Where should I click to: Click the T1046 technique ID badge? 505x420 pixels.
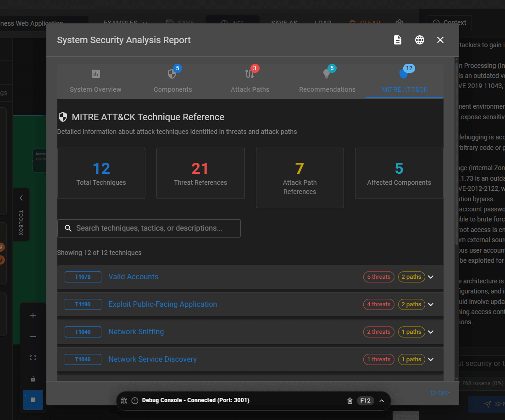pyautogui.click(x=83, y=359)
